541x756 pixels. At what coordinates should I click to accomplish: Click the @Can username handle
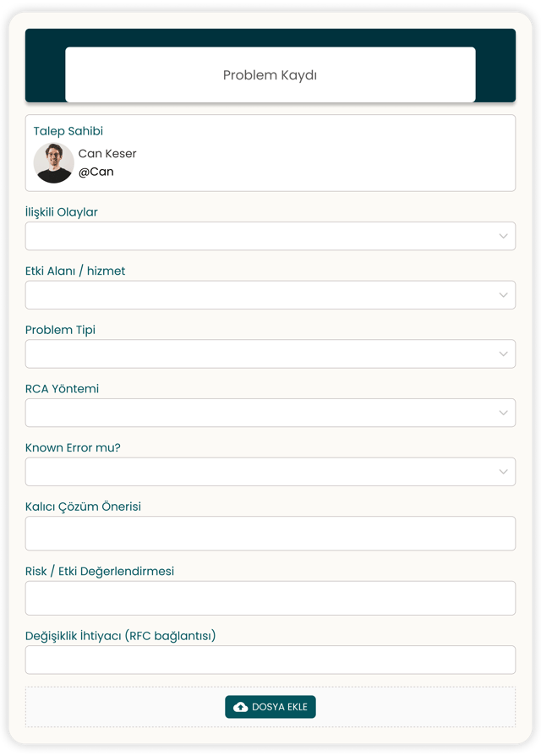point(96,172)
